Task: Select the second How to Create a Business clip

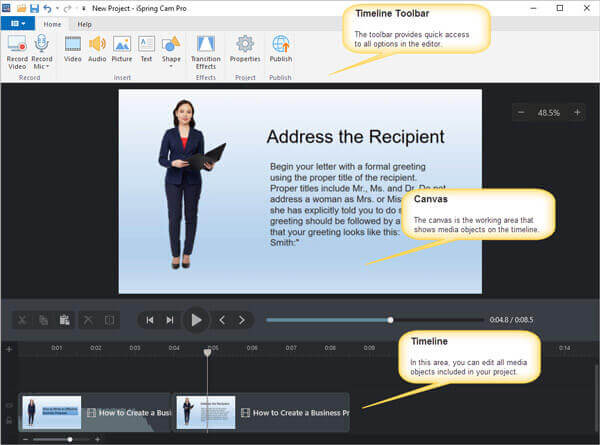Action: (x=261, y=412)
